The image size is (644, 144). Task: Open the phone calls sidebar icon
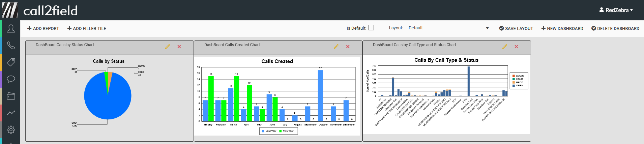pyautogui.click(x=11, y=46)
